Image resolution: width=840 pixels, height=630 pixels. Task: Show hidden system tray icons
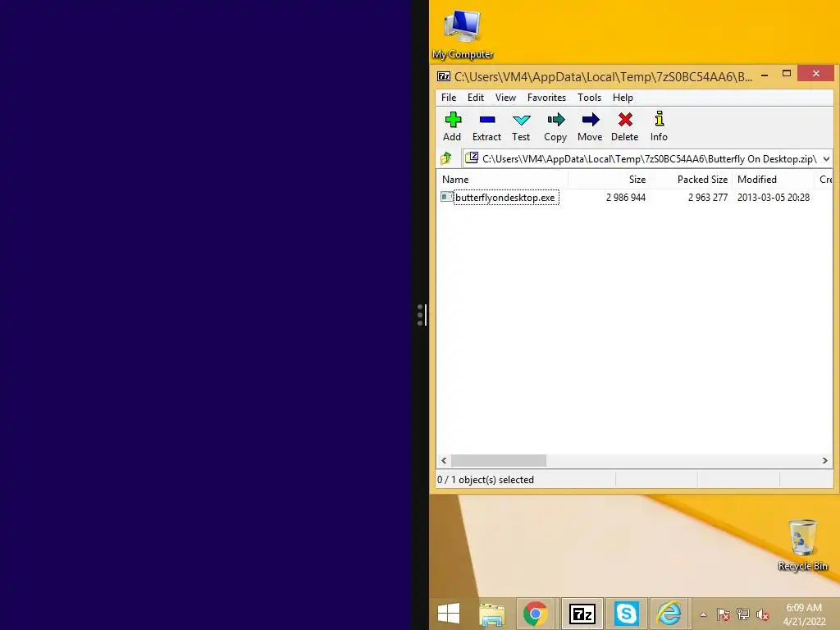703,614
